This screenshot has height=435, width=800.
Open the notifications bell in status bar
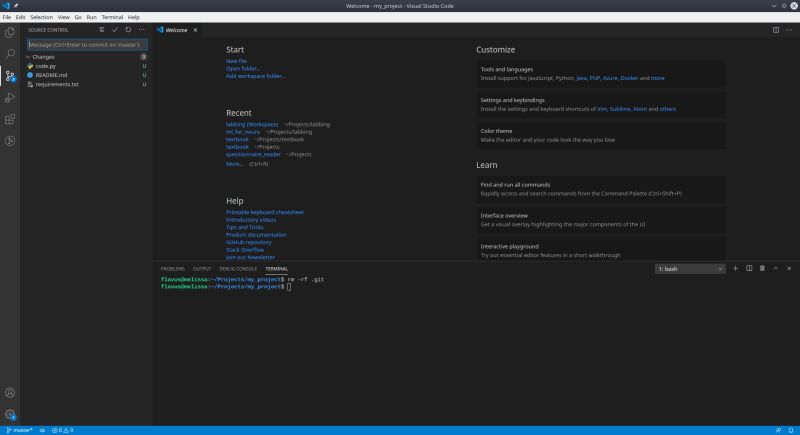[x=791, y=430]
